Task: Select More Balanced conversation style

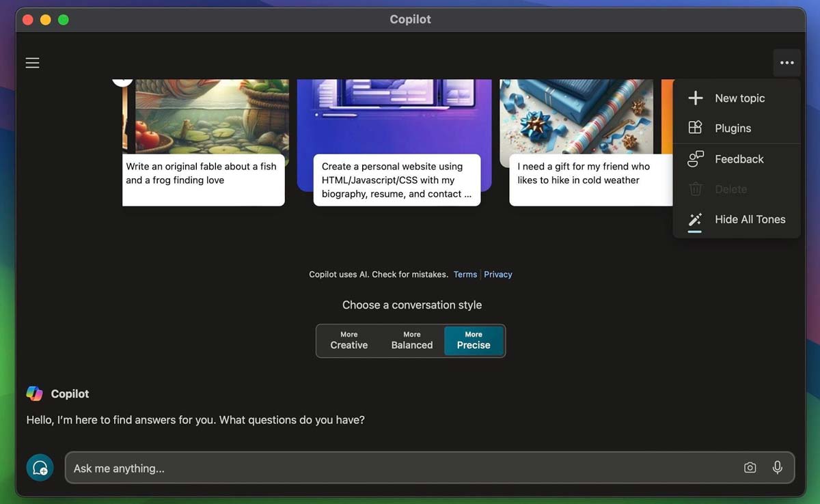Action: pyautogui.click(x=411, y=340)
